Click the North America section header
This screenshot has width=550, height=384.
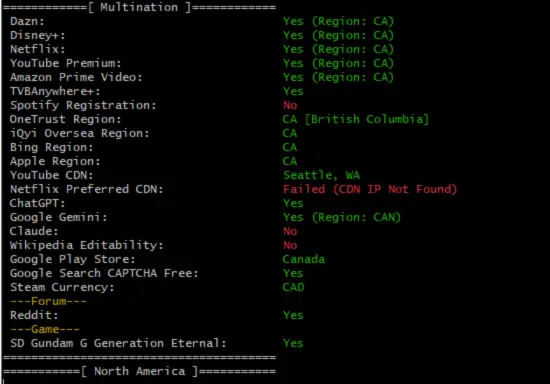140,371
